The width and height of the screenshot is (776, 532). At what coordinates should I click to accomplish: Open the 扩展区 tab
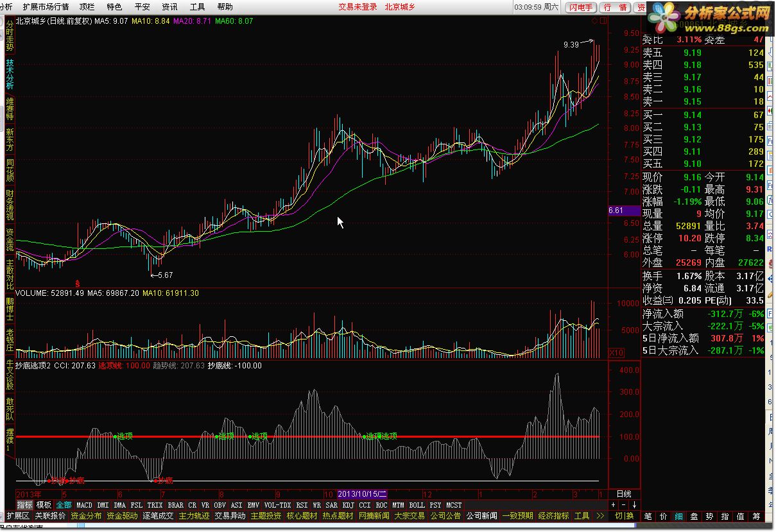coord(18,516)
